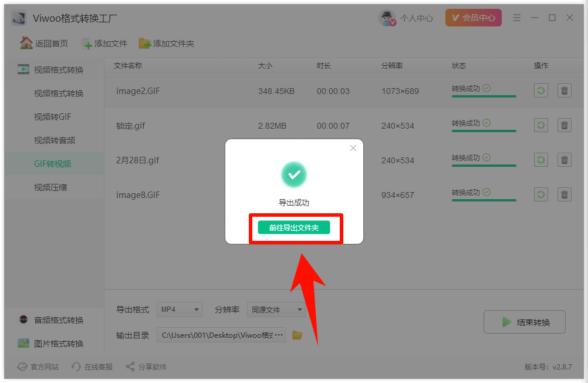Click the 个人中心 label
588x383 pixels.
click(x=417, y=18)
